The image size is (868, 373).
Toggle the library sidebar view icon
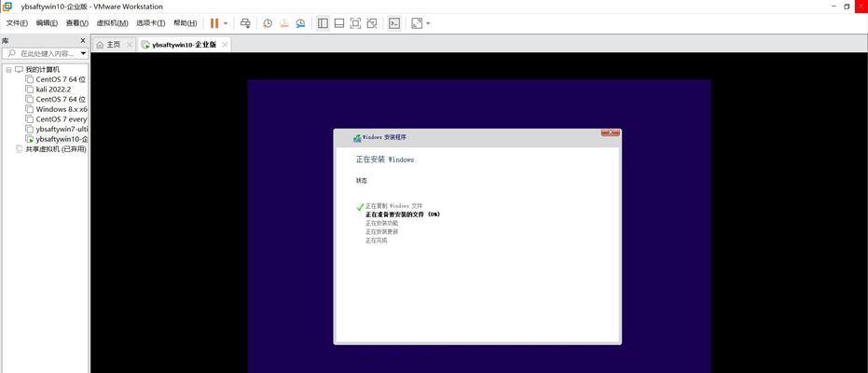323,23
